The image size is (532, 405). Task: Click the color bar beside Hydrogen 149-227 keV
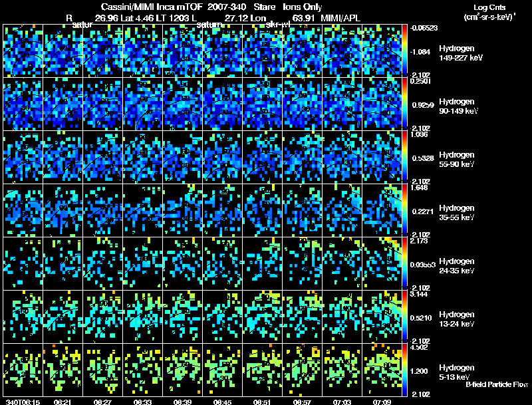click(404, 51)
